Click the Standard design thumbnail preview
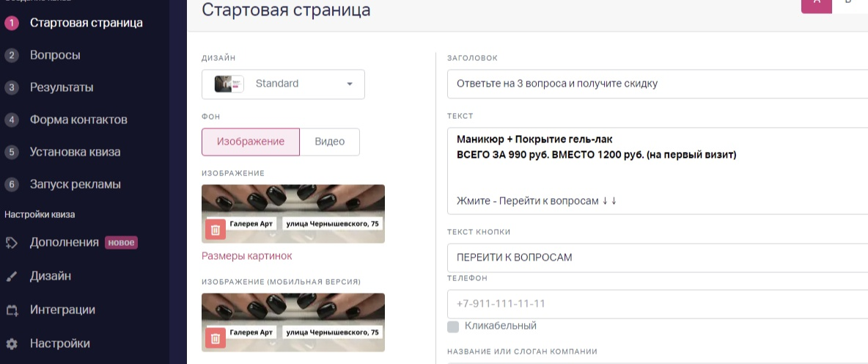The image size is (868, 364). pos(229,84)
